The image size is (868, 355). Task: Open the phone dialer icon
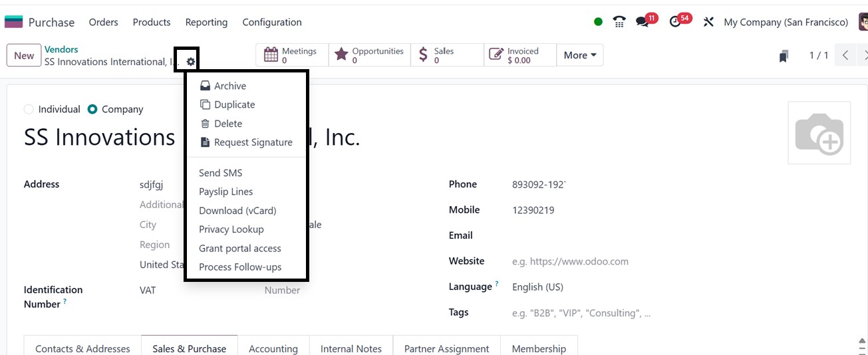619,22
